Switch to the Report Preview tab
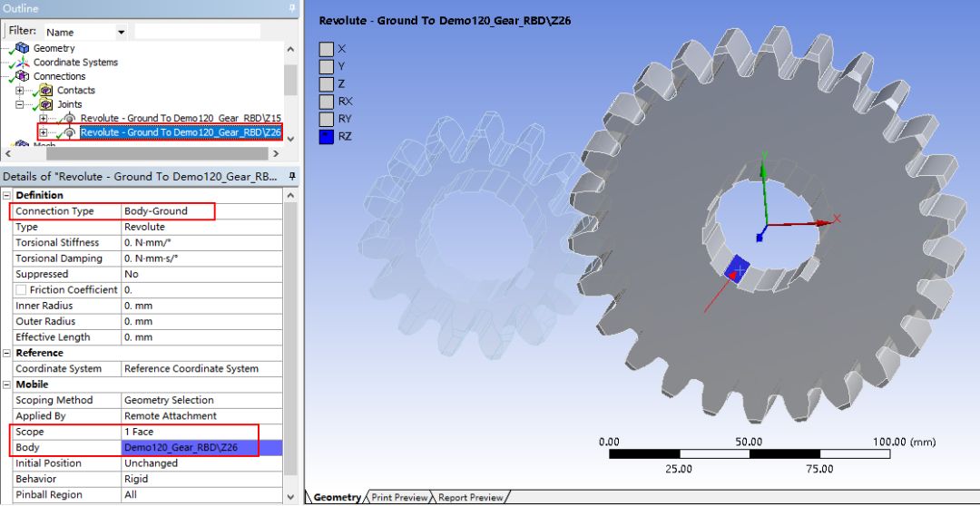This screenshot has height=506, width=980. click(x=470, y=497)
